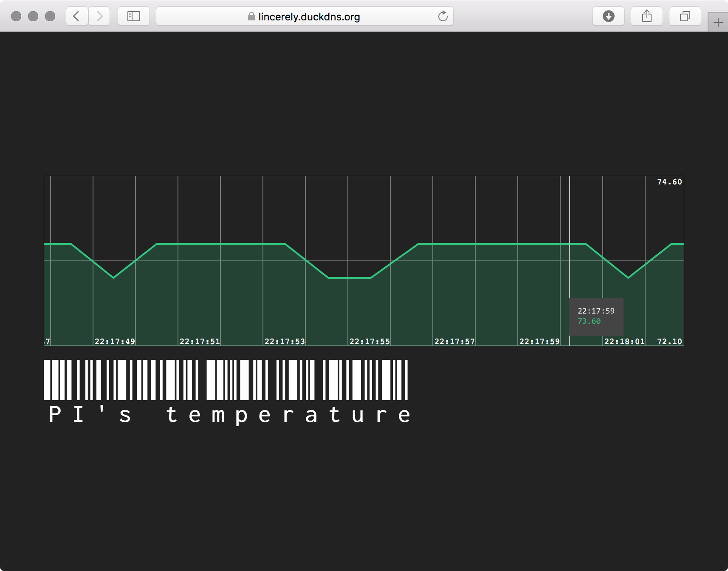Click the browser Back arrow button

point(77,17)
